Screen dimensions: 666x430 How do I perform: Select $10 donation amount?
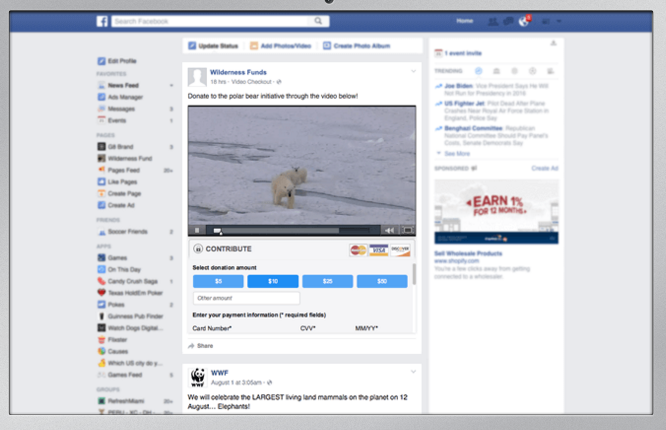point(273,281)
